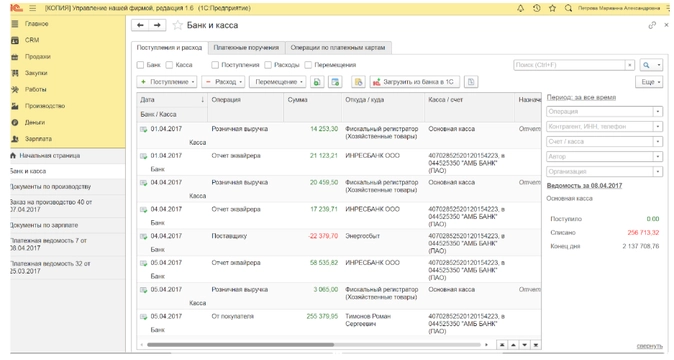The width and height of the screenshot is (674, 360).
Task: Click the calendar document toolbar icon
Action: [x=335, y=82]
